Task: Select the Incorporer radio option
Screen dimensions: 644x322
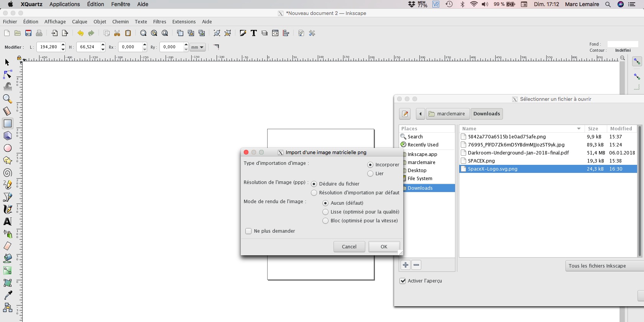Action: (370, 165)
